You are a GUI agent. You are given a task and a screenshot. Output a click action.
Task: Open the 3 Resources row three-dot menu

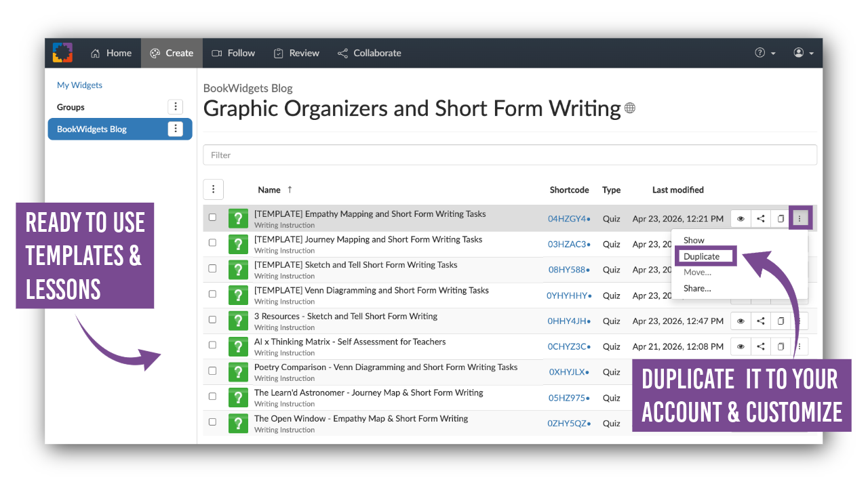tap(800, 321)
